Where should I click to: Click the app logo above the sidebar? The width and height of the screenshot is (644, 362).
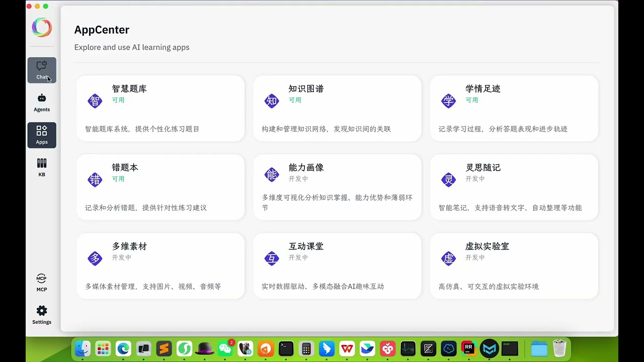pos(42,27)
